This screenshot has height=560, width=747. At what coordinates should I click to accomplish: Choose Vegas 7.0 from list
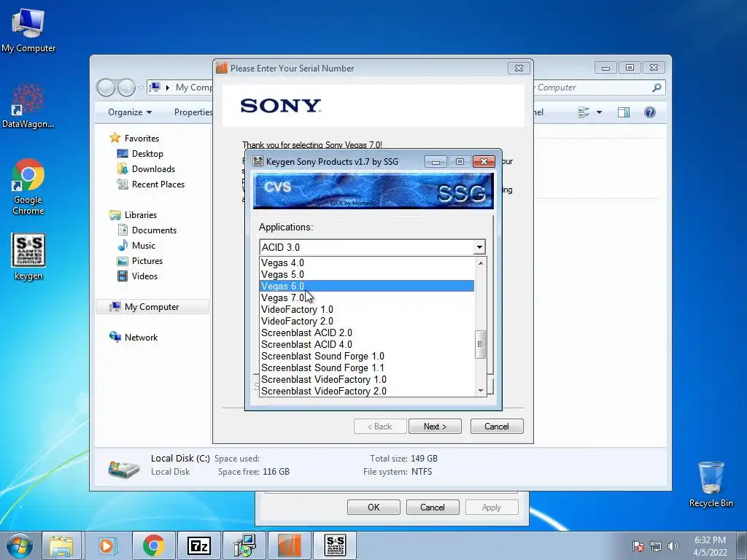366,297
